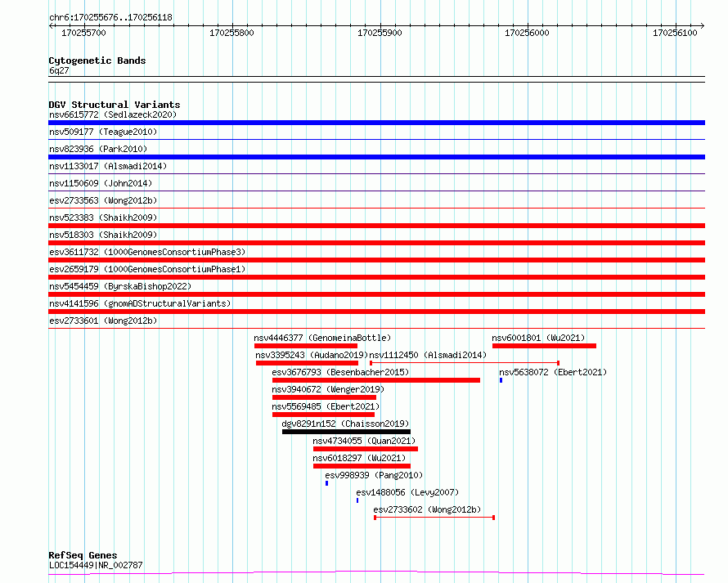
Task: Click the nsv6615772 (Sedlazeck2020) variant label
Action: coord(113,114)
